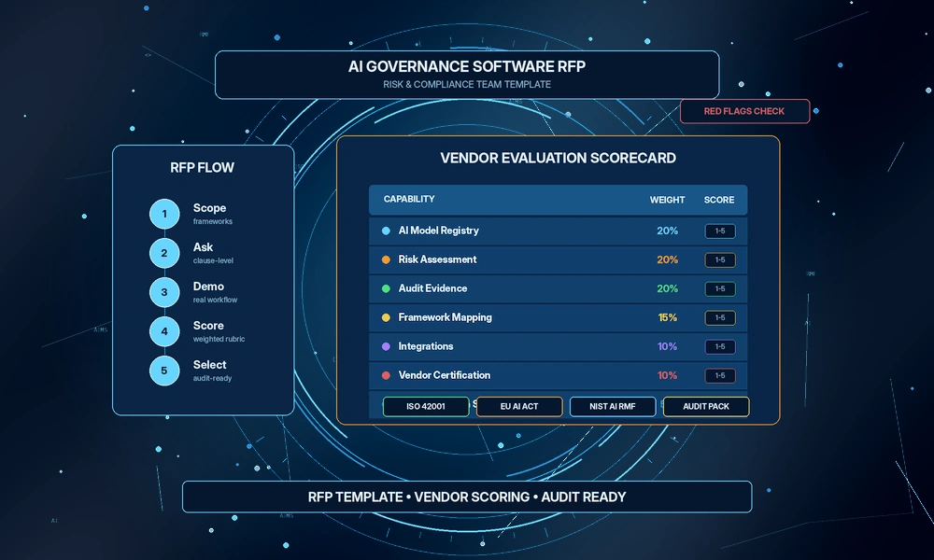Click the blue dot beside AI Model Registry
This screenshot has height=560, width=934.
coord(386,231)
